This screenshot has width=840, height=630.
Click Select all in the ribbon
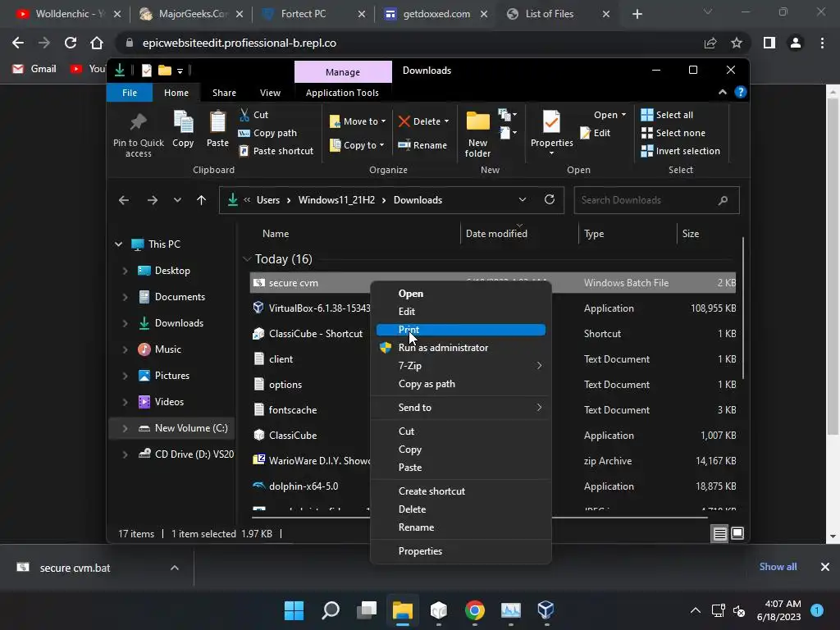[667, 115]
